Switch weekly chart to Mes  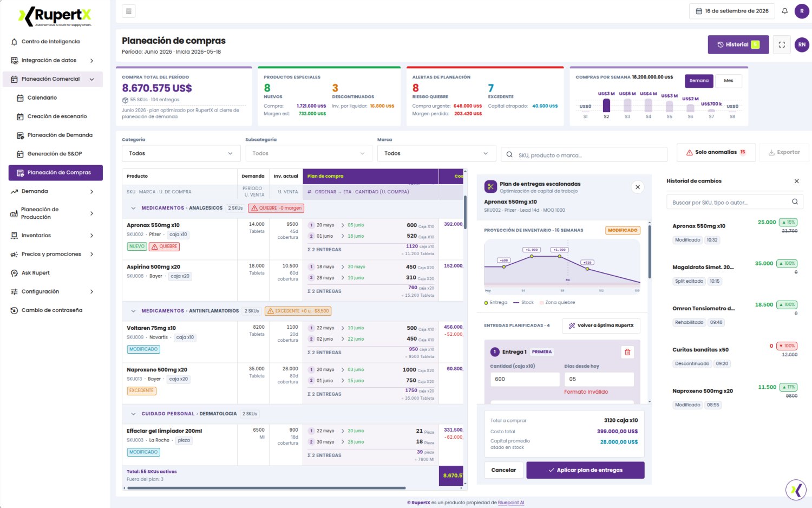(x=729, y=81)
